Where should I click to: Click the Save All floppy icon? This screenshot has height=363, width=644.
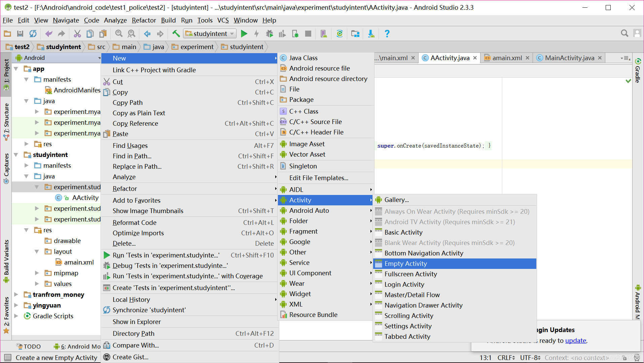20,34
